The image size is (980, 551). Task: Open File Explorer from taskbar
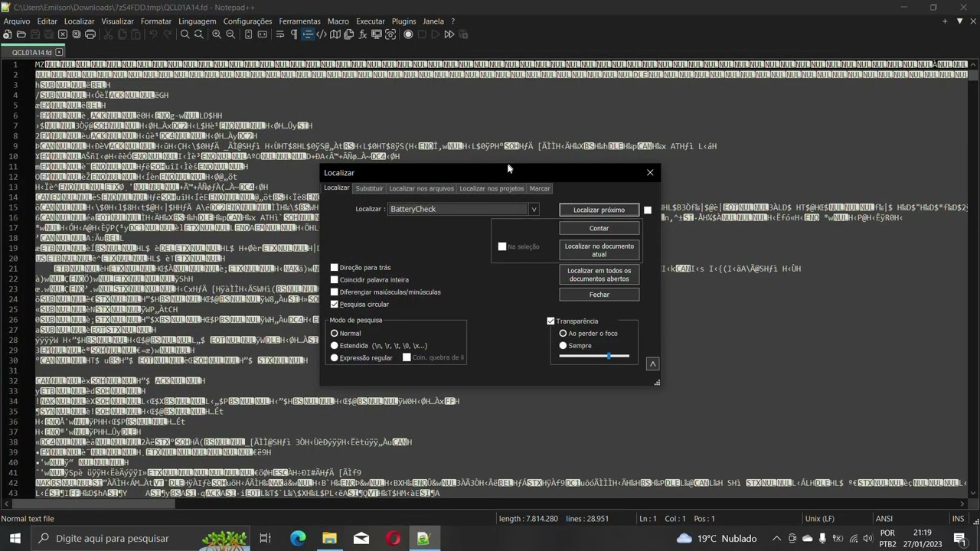(329, 538)
